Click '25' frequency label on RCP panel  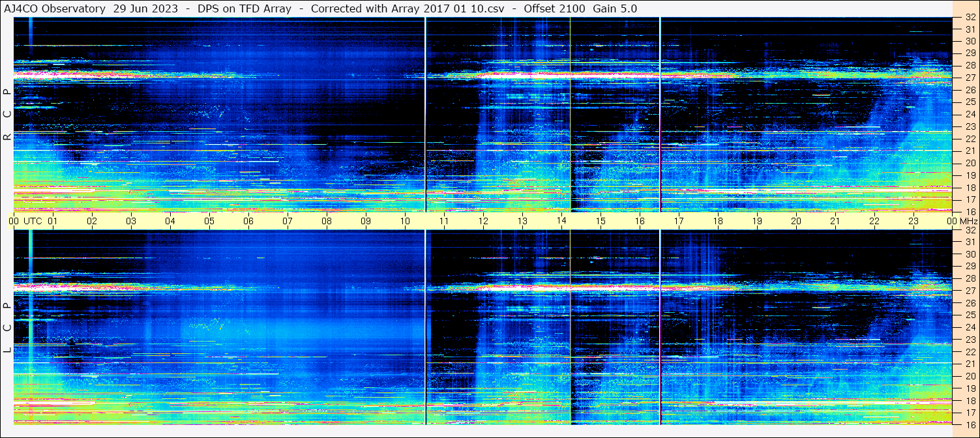970,102
